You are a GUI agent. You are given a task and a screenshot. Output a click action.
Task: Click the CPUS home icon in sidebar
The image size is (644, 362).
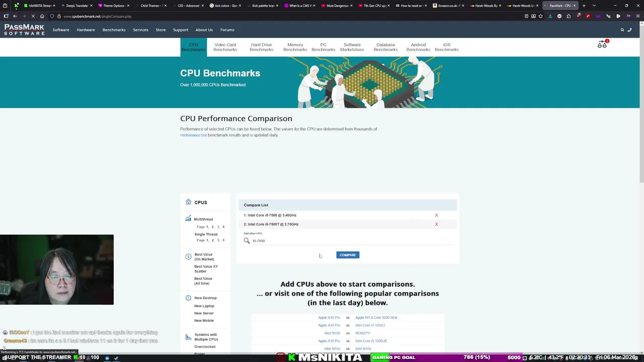click(188, 202)
